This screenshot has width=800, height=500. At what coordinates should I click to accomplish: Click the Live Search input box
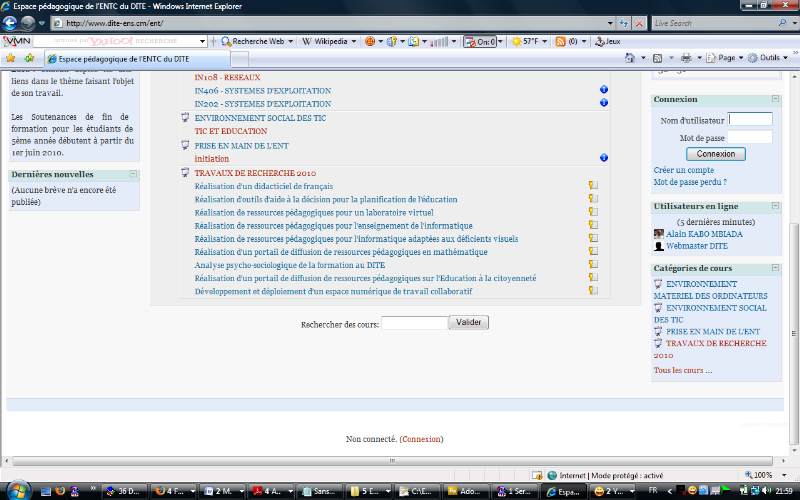[x=714, y=23]
